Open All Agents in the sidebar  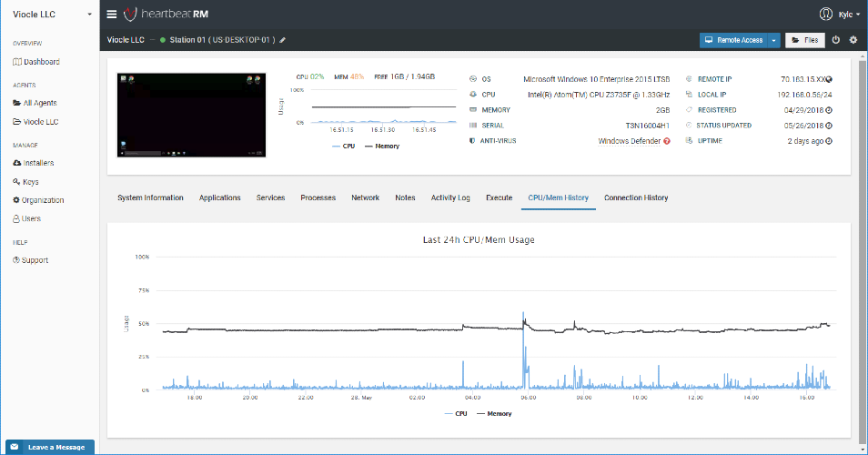[35, 103]
